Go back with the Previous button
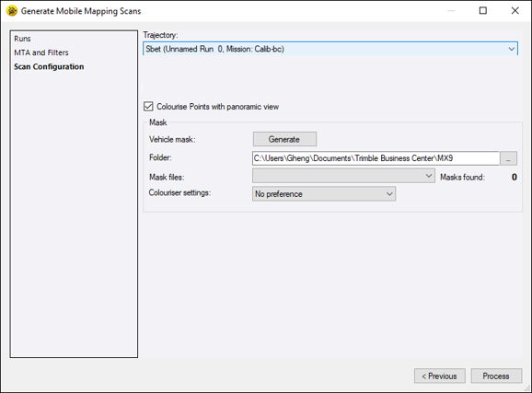This screenshot has height=393, width=532. [x=440, y=376]
